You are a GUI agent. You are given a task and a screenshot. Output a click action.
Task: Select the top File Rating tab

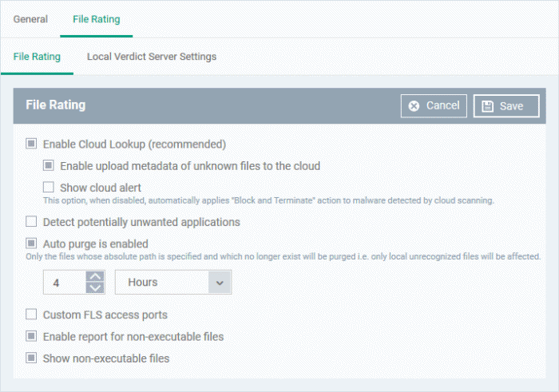point(97,19)
